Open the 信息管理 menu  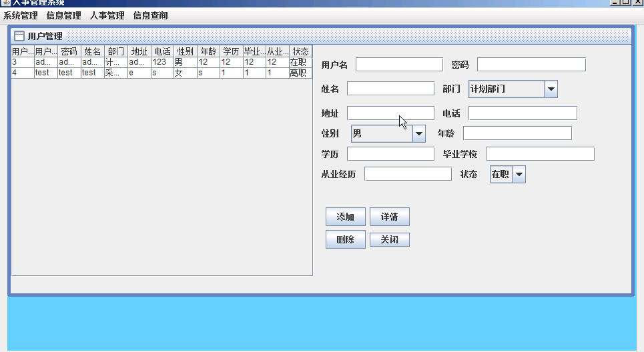63,15
